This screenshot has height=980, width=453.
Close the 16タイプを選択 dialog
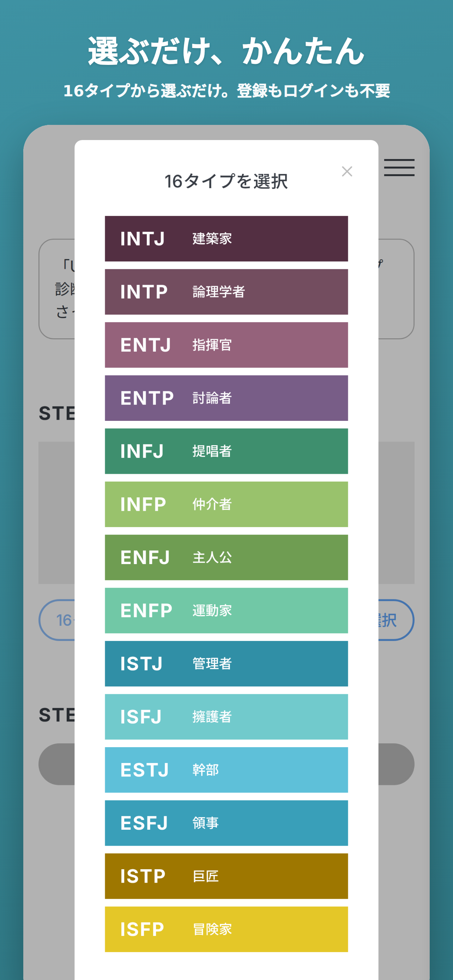pyautogui.click(x=347, y=171)
